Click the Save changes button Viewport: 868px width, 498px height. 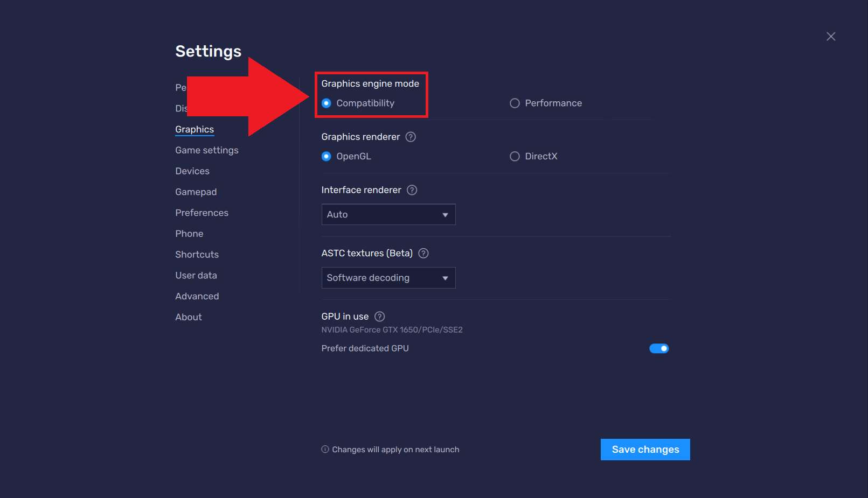point(645,450)
